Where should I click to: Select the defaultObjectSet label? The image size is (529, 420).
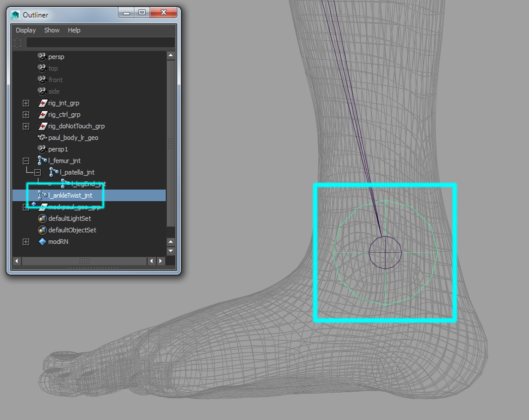click(72, 230)
